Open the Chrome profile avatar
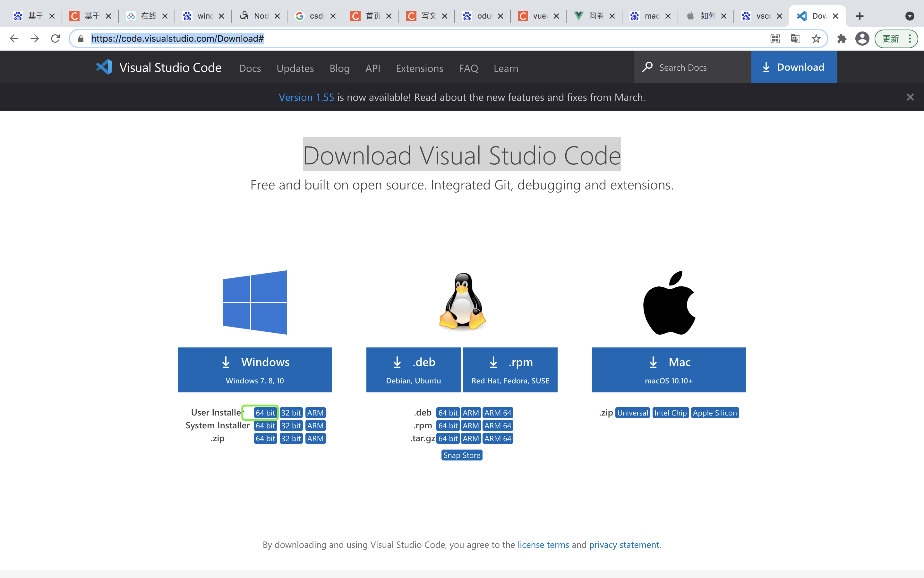The image size is (924, 578). 862,39
